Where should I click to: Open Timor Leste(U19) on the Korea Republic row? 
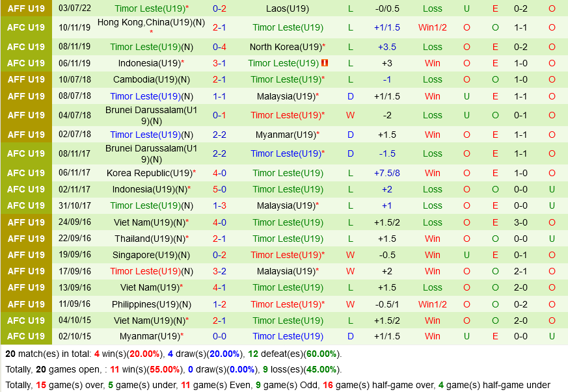[288, 173]
